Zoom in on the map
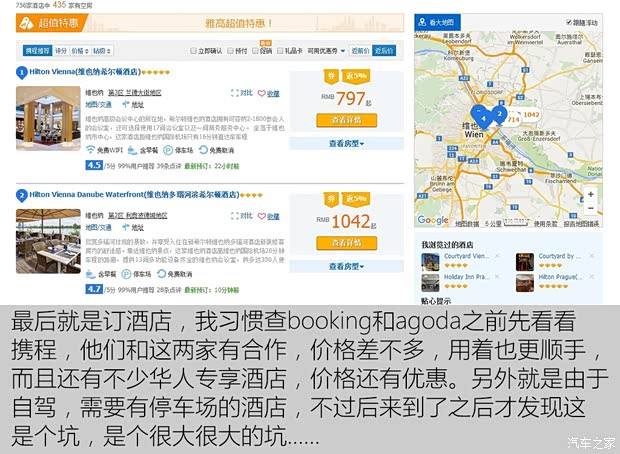The width and height of the screenshot is (620, 454). coord(590,194)
